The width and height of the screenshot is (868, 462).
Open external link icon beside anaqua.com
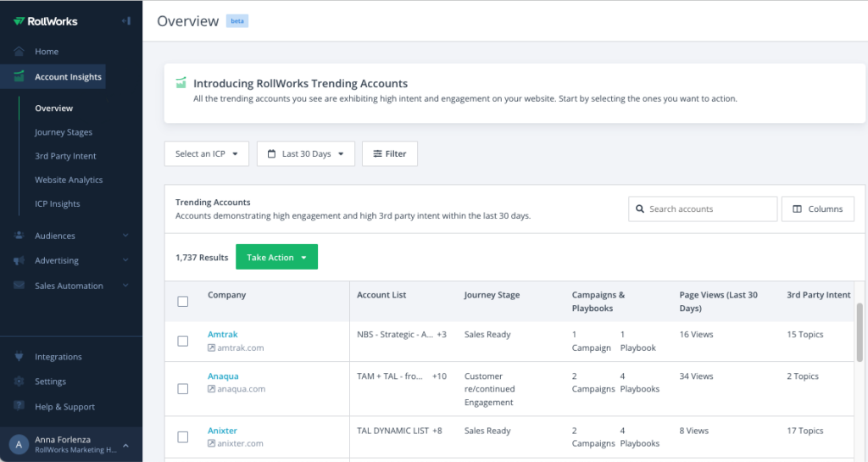point(211,389)
